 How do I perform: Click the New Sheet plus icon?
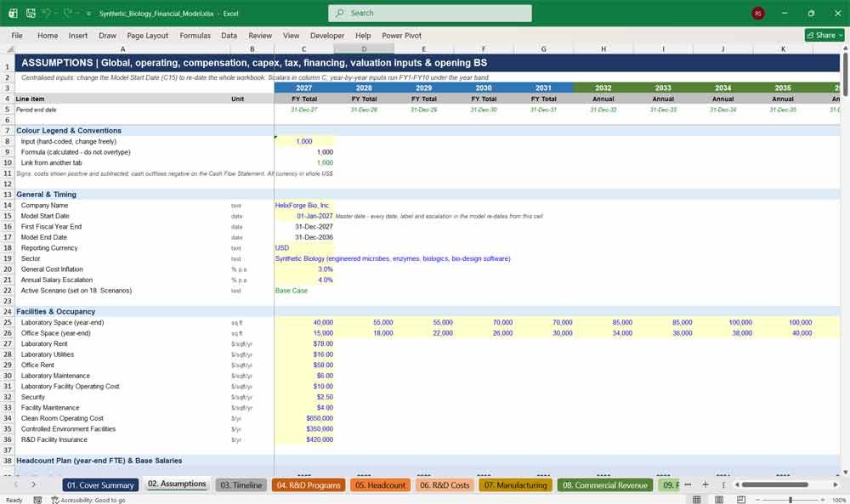705,484
